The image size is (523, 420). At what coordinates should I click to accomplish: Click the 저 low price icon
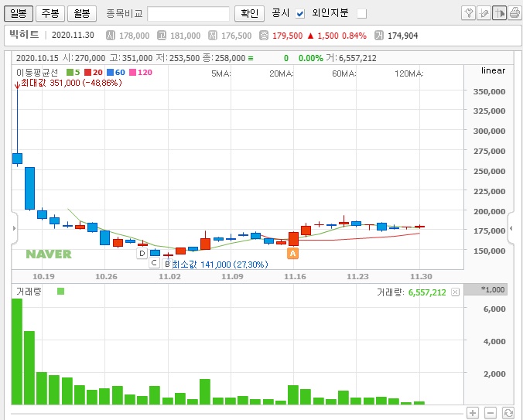pos(213,36)
